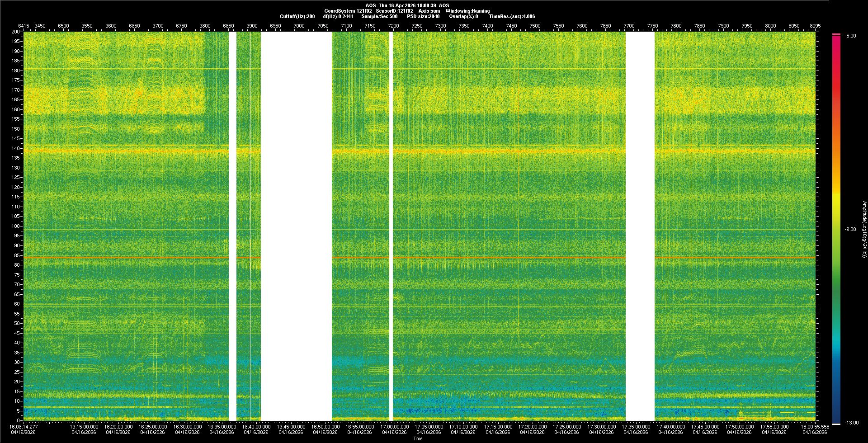Select the Windowing:Hanning header label
The image size is (868, 443).
467,11
